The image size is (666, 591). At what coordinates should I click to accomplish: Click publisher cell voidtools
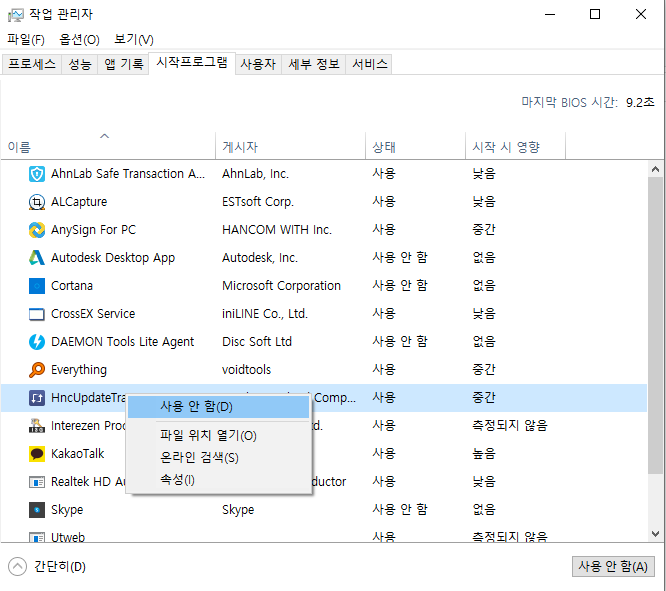(246, 370)
